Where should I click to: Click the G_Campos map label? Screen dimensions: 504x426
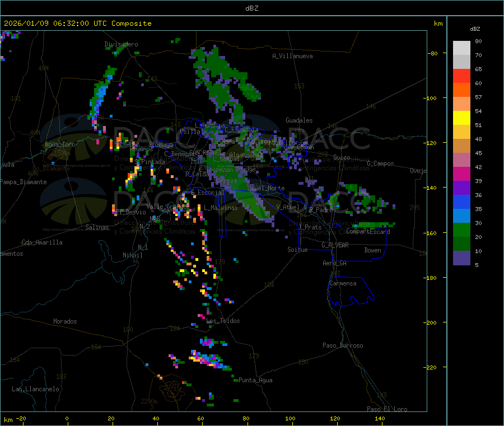coord(380,163)
